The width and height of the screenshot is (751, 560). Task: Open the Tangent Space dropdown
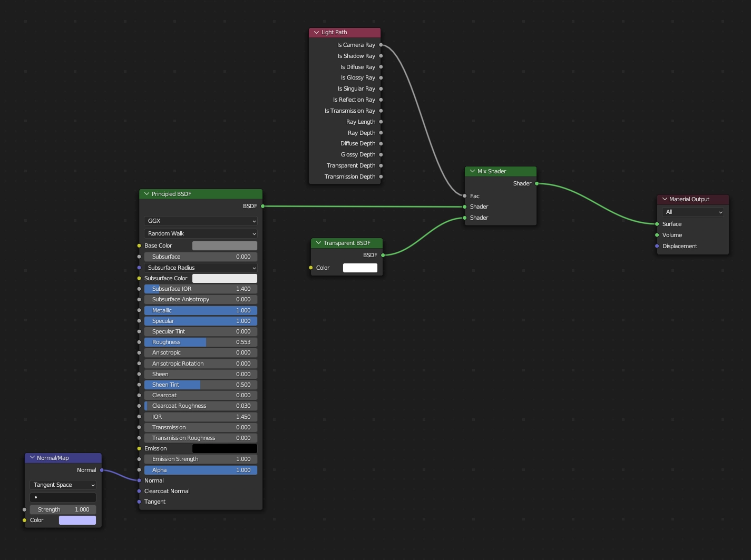click(63, 485)
